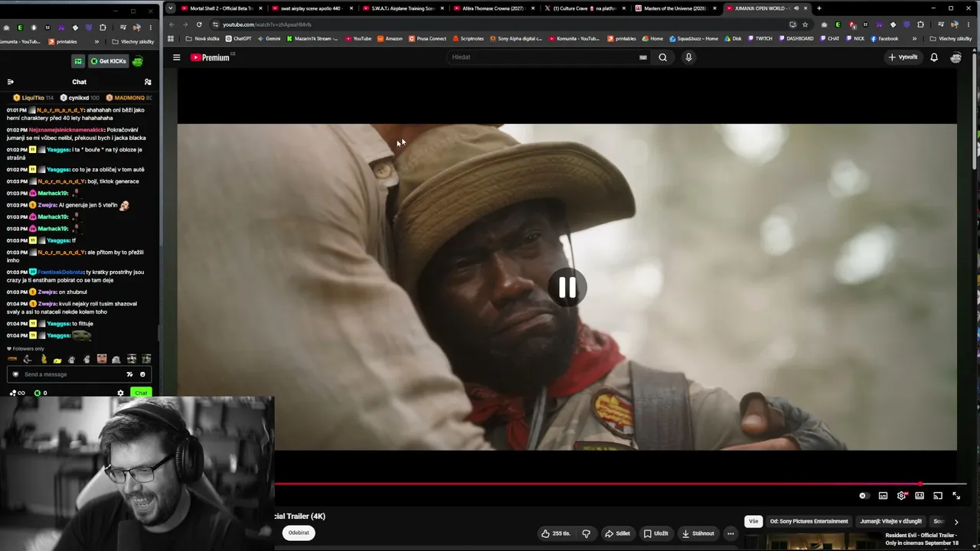980x551 pixels.
Task: Open more actions menu below the video
Action: (730, 533)
